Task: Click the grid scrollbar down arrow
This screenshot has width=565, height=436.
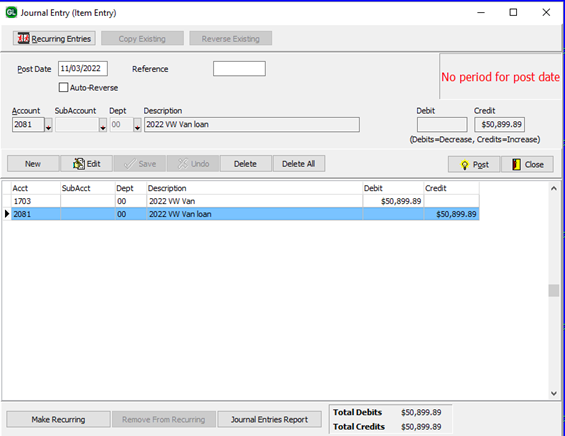Action: click(554, 393)
